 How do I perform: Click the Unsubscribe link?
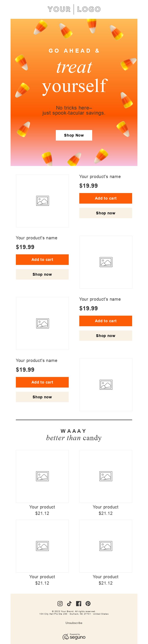[x=74, y=623]
